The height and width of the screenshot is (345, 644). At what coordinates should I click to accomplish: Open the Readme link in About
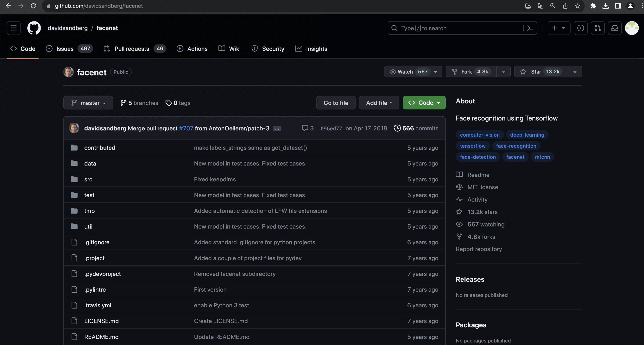[472, 175]
